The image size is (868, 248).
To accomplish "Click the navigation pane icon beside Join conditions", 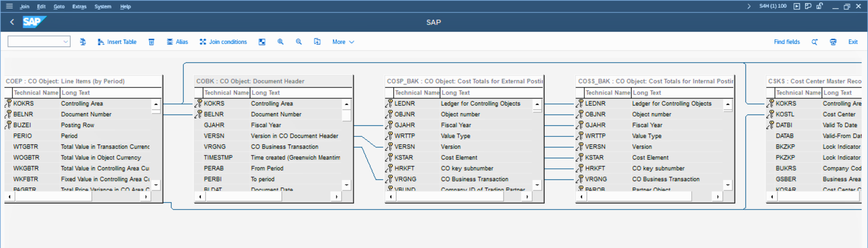I will pyautogui.click(x=262, y=42).
